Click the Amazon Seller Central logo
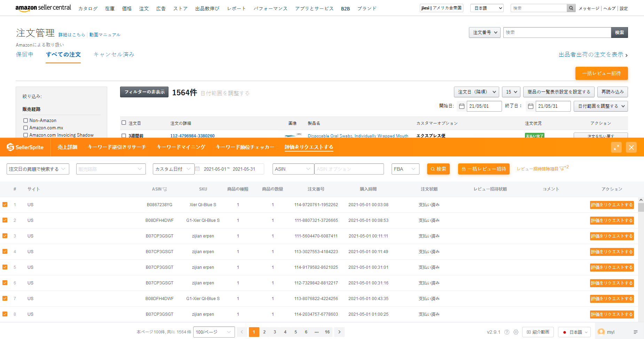The image size is (644, 339). [43, 8]
